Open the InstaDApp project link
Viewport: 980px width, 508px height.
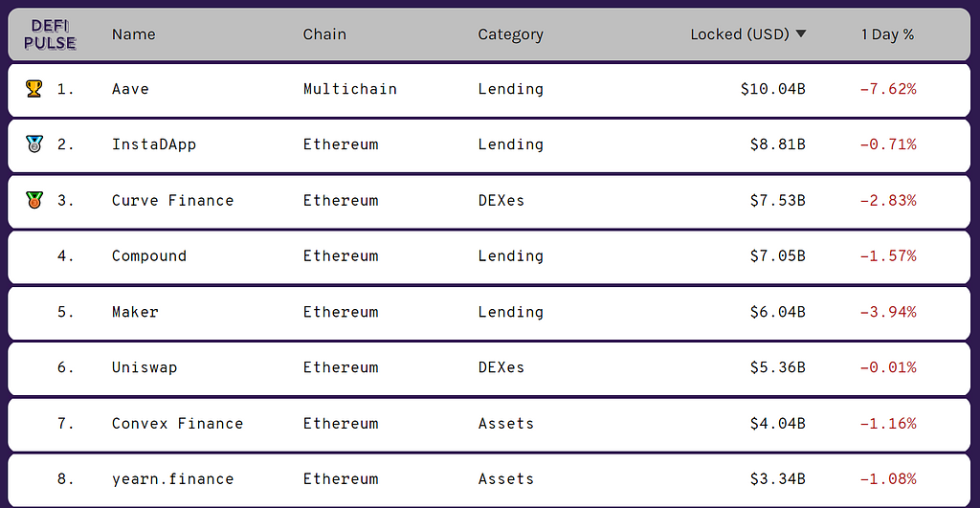pyautogui.click(x=153, y=144)
